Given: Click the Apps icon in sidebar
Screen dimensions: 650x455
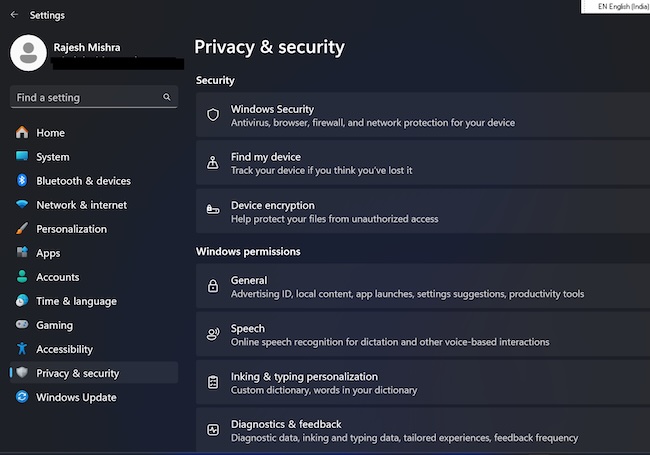Looking at the screenshot, I should pyautogui.click(x=22, y=252).
